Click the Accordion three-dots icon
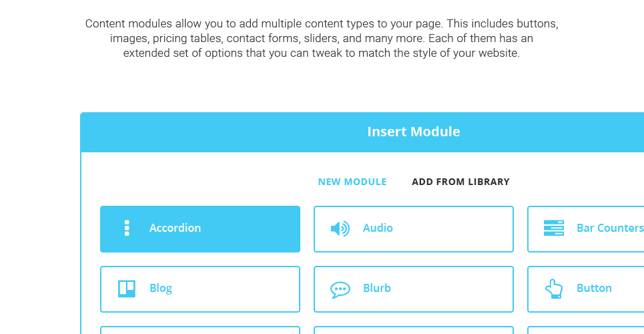 point(127,228)
